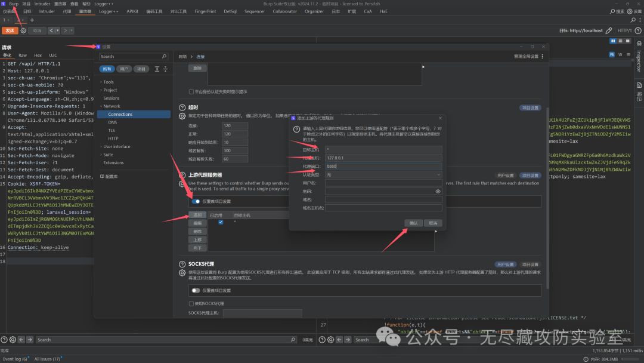Click help icon beside SOCKS代理 heading
Viewport: 644px width, 363px height.
tap(182, 264)
